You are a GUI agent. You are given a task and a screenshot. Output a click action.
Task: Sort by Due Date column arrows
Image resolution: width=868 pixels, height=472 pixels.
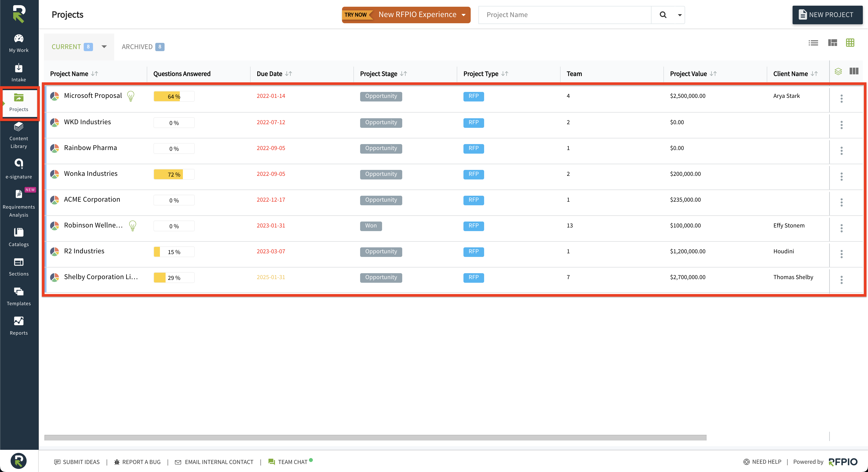[x=289, y=74]
